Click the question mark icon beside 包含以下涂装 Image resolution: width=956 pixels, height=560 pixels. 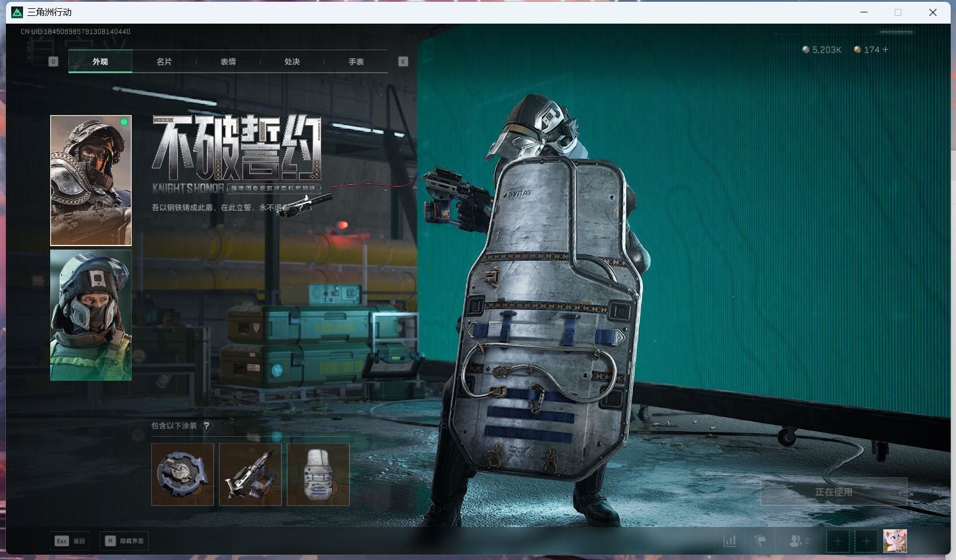[x=205, y=425]
